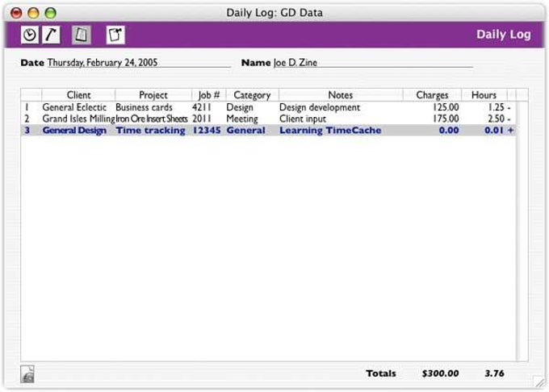Click the Category column header
Image resolution: width=549 pixels, height=392 pixels.
tap(252, 95)
